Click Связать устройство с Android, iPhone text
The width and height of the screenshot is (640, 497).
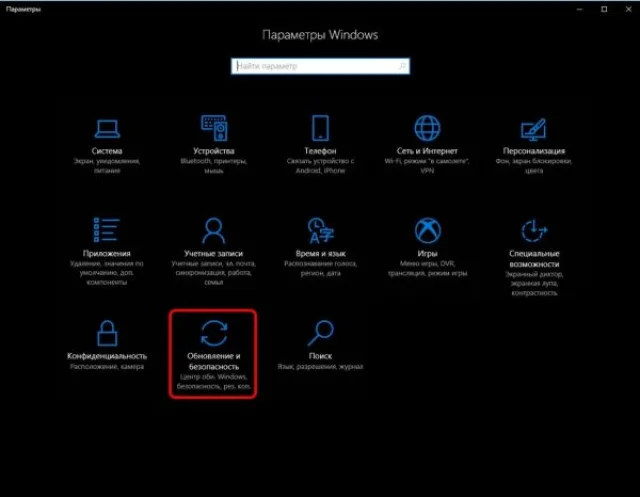pyautogui.click(x=320, y=166)
